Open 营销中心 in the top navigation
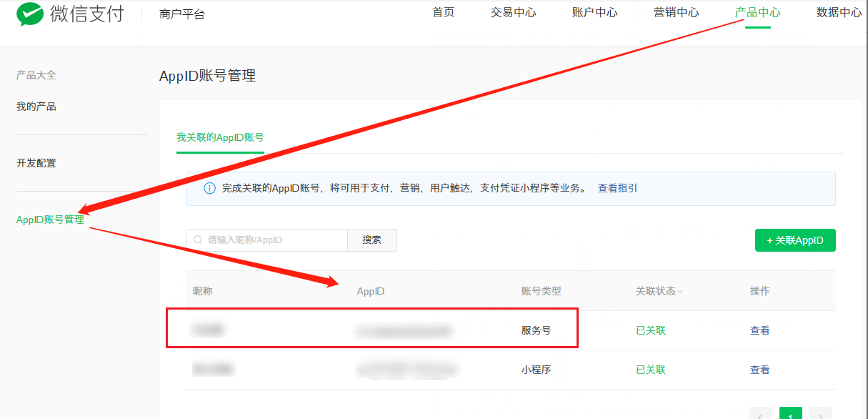 [x=677, y=13]
